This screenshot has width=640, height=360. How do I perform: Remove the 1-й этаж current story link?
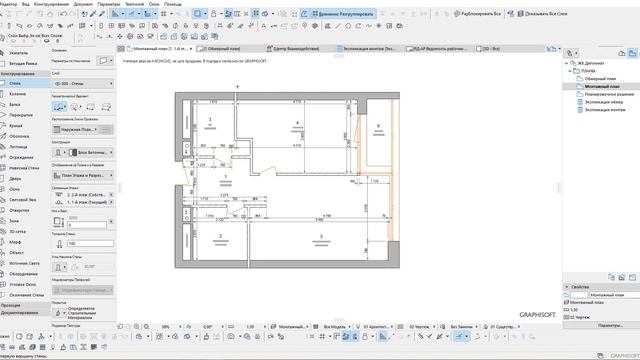pyautogui.click(x=111, y=202)
